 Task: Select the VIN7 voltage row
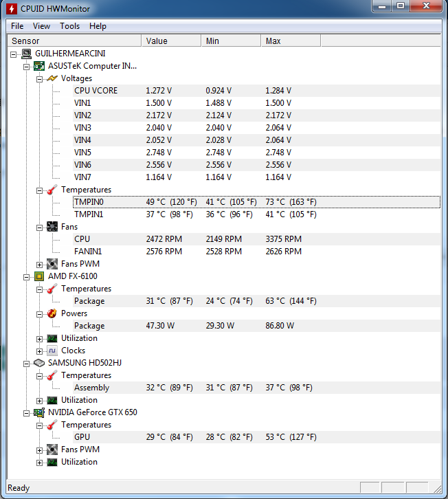point(256,177)
